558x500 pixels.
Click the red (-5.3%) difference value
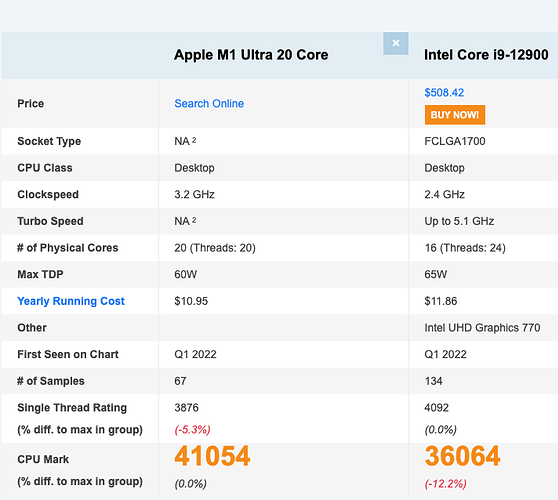192,430
